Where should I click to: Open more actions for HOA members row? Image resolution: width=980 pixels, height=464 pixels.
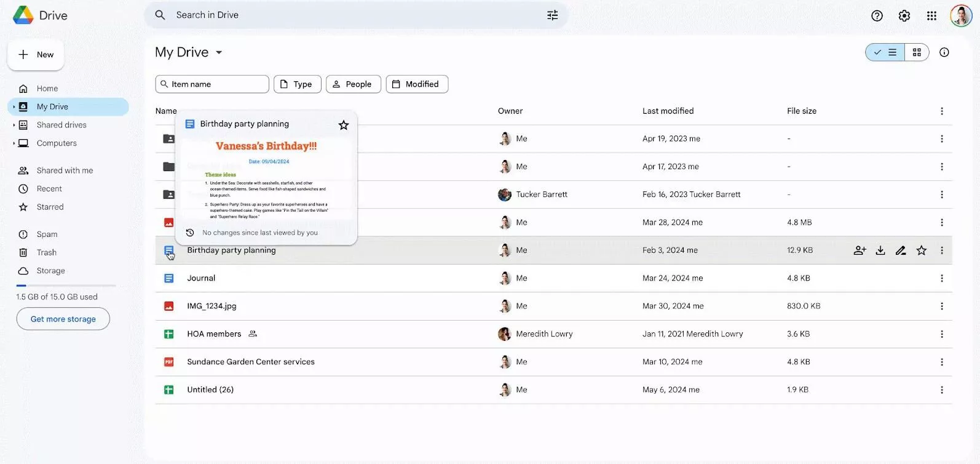pos(941,334)
